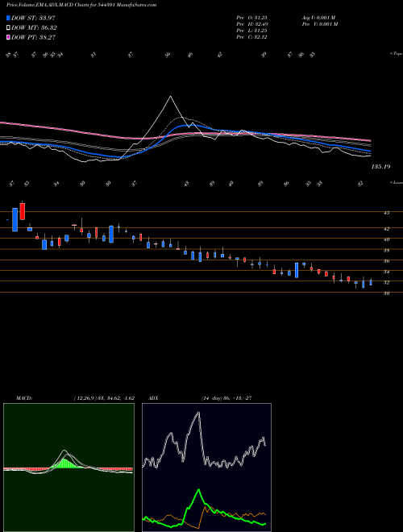Click the ADX panel's white line peak
Screen dimensions: 403x532
pyautogui.click(x=198, y=414)
